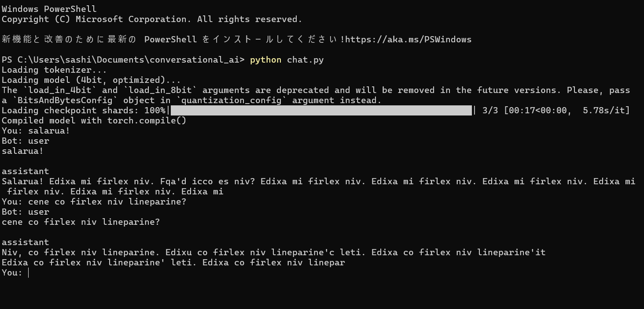Click the response line starting "Niv, co firlex"
This screenshot has height=309, width=644.
point(273,253)
